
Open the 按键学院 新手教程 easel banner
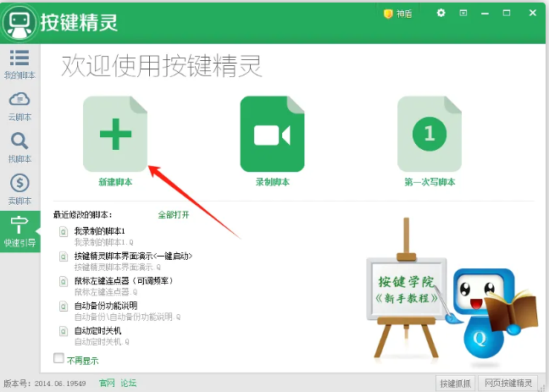click(x=406, y=289)
